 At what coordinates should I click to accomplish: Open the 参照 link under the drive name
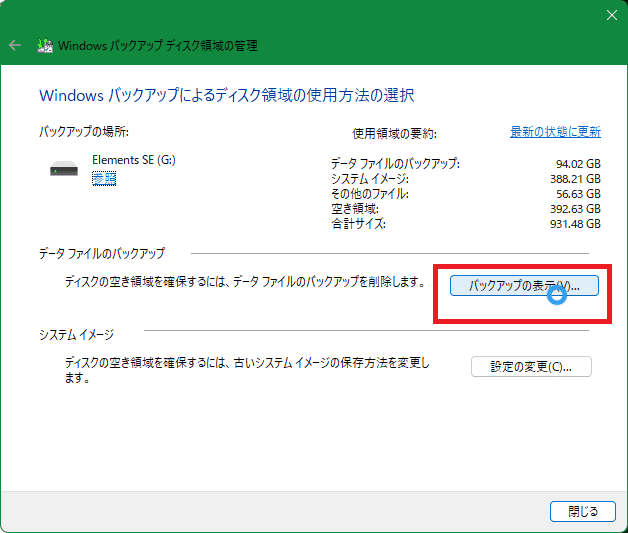pyautogui.click(x=103, y=178)
